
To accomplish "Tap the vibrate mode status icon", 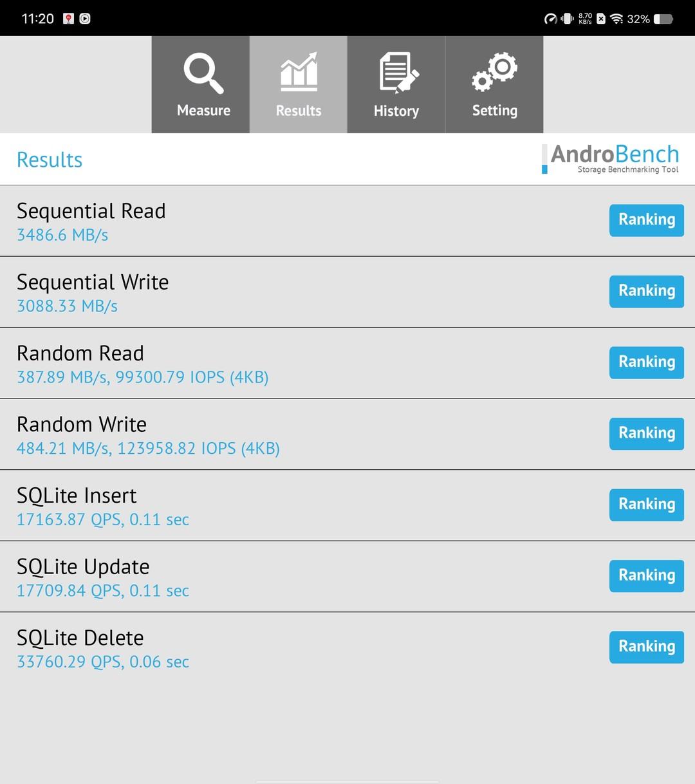I will tap(567, 19).
